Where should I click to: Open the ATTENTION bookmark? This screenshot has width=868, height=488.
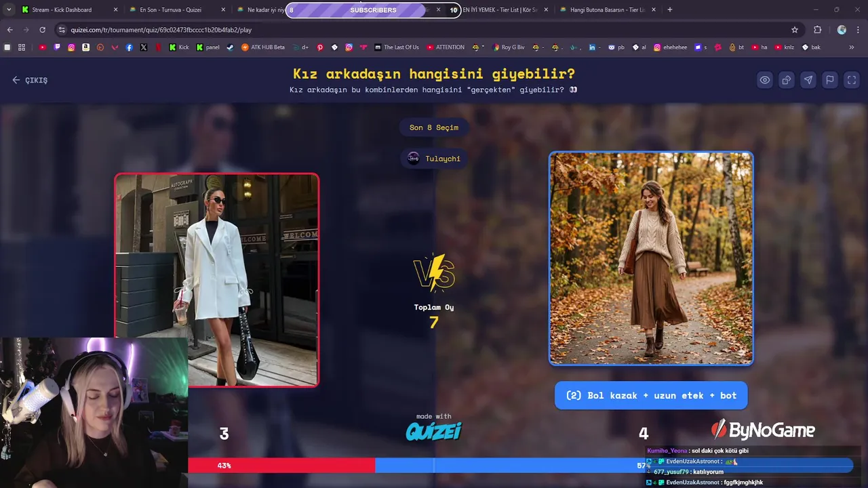click(445, 47)
